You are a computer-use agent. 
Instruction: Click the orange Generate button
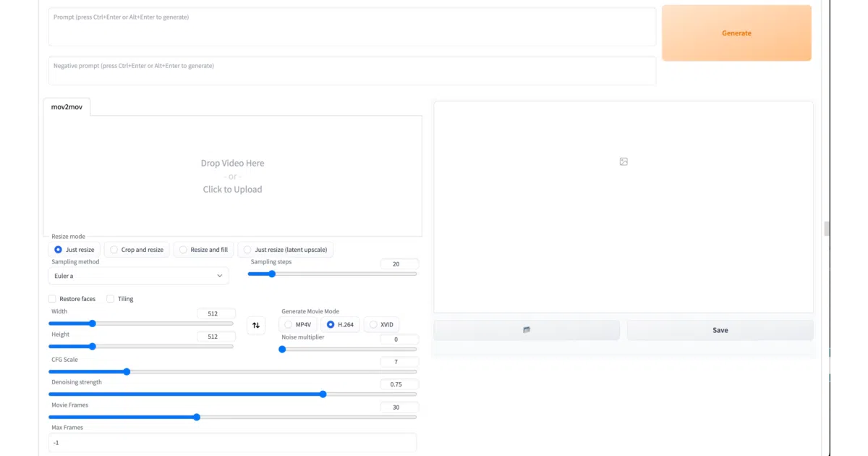(736, 33)
